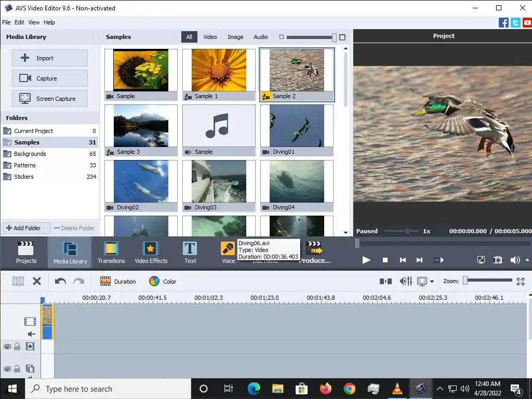Toggle visibility of the overlay track
This screenshot has height=399, width=532.
pyautogui.click(x=7, y=369)
